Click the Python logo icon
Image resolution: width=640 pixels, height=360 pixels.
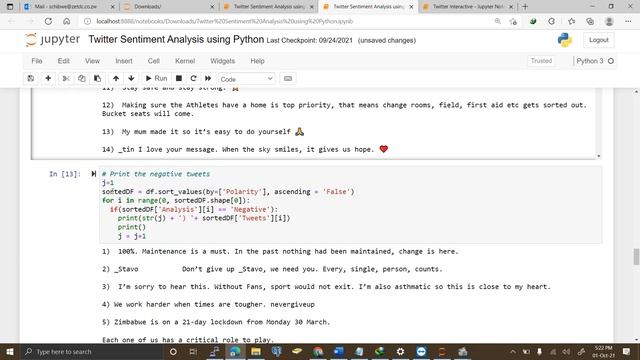564,40
